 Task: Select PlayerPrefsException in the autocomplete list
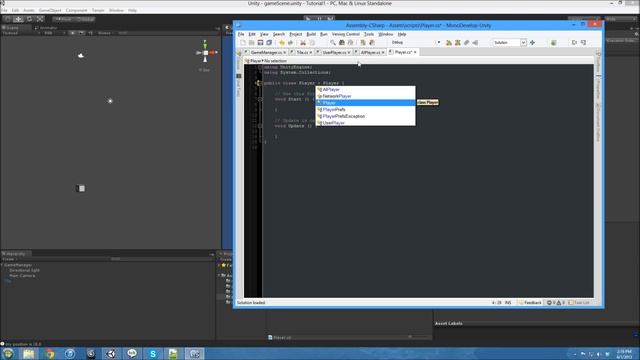click(366, 116)
